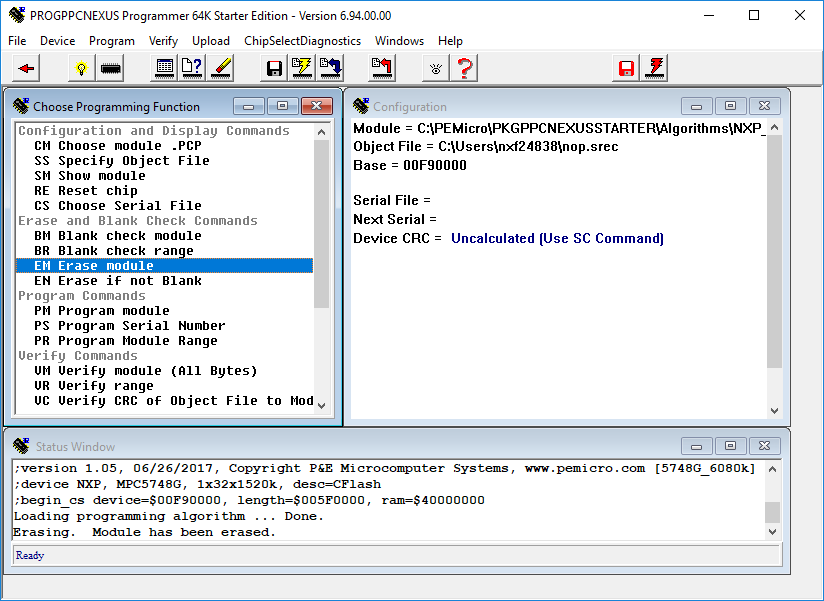Click the eye icon in toolbar
824x601 pixels.
click(x=436, y=68)
